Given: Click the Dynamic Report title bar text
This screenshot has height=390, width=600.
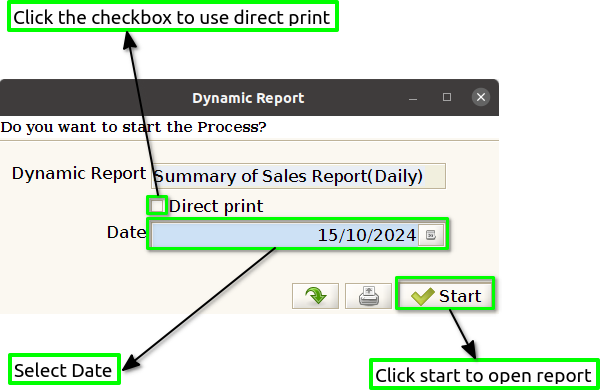Looking at the screenshot, I should coord(248,98).
